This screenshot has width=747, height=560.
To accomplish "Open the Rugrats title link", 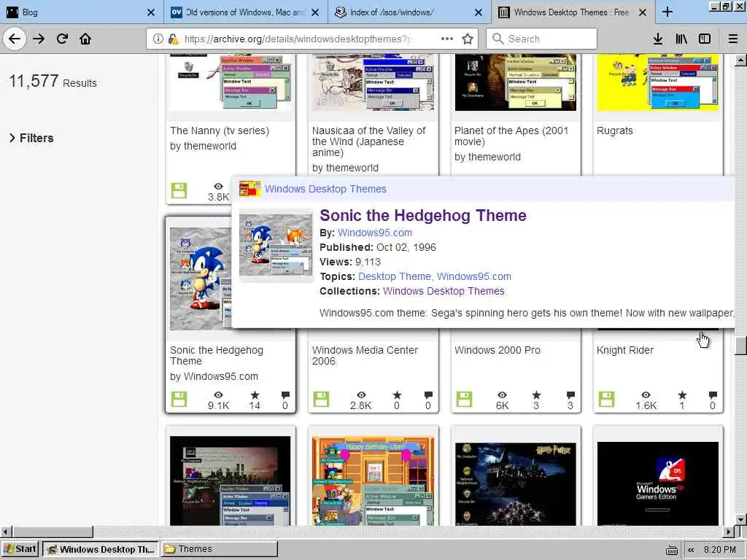I will [614, 131].
